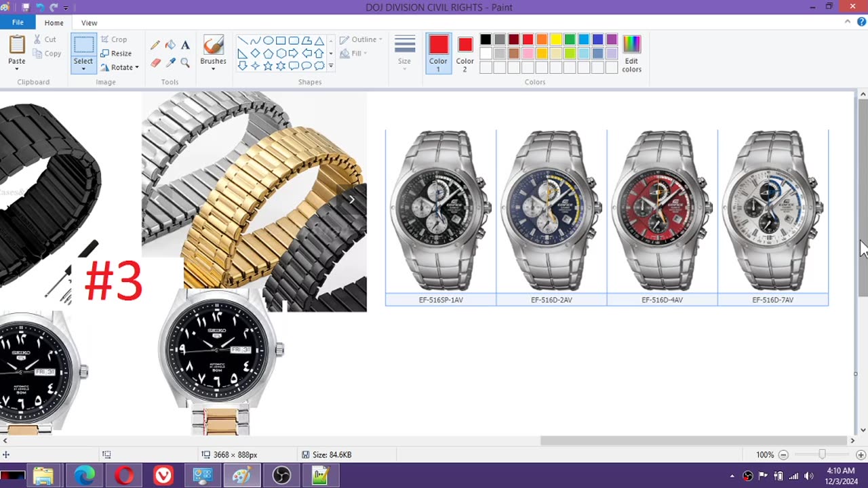Screen dimensions: 868x488
Task: Pick the green color swatch
Action: pos(570,40)
